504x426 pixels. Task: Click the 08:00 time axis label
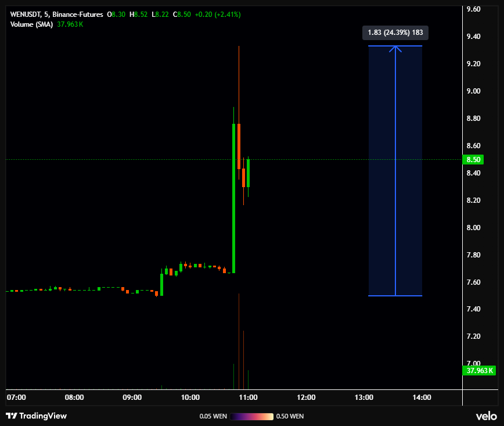[74, 398]
